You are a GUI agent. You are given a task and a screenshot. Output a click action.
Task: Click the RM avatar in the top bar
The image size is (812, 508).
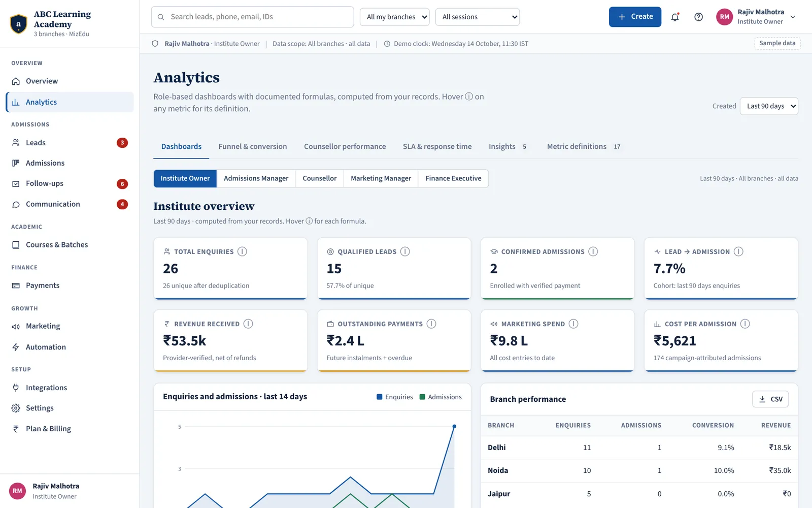click(x=725, y=17)
